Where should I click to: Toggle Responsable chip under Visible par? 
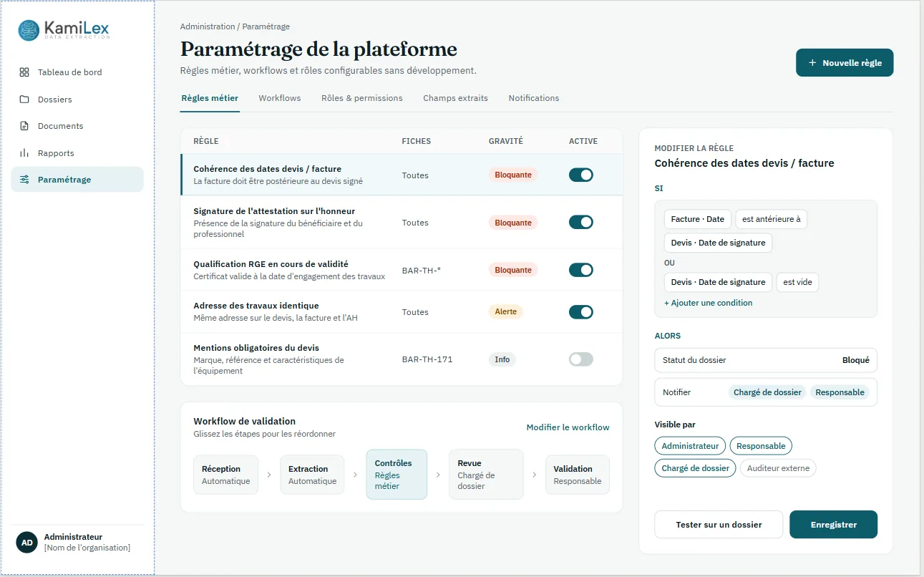pyautogui.click(x=761, y=446)
